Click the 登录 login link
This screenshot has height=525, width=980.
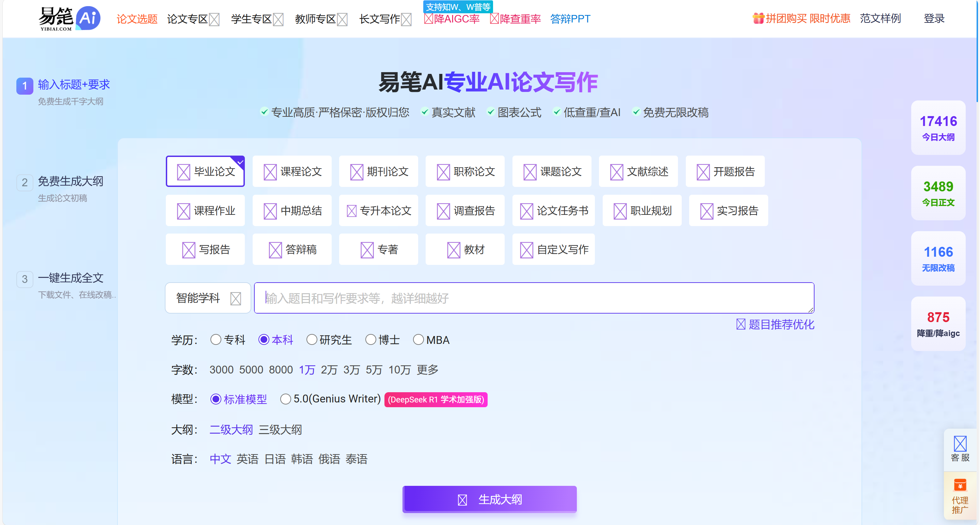(934, 18)
